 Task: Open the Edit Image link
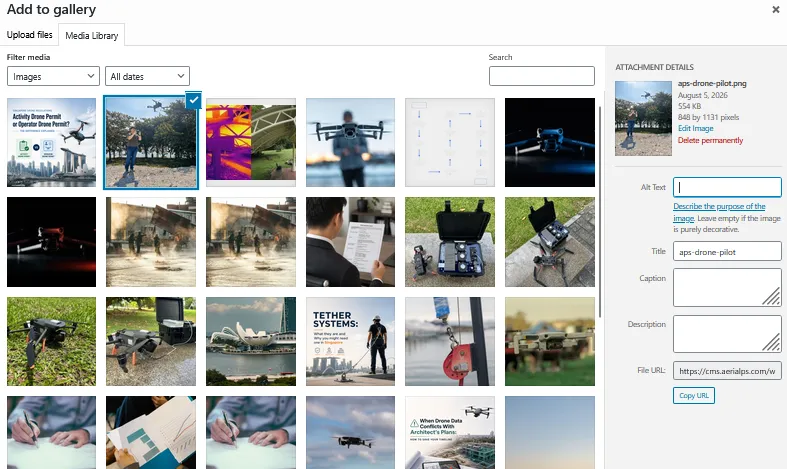coord(695,128)
